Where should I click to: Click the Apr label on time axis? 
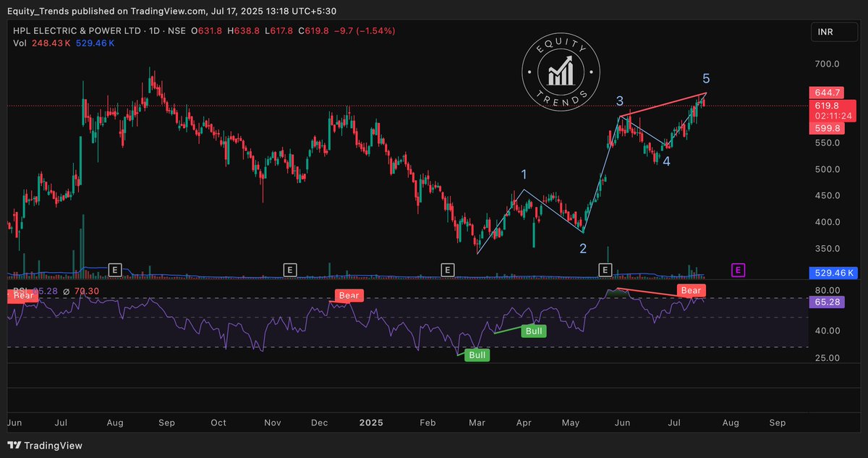pos(524,423)
